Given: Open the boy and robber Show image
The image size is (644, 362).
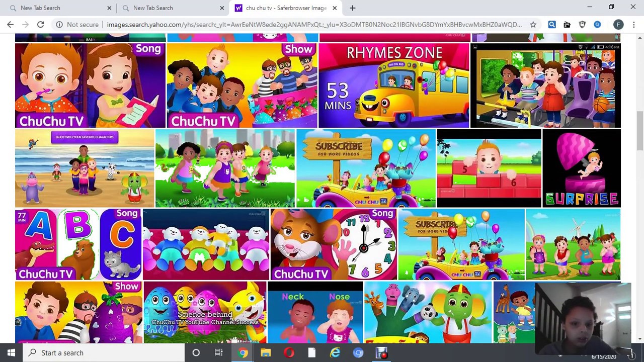Looking at the screenshot, I should click(x=78, y=312).
